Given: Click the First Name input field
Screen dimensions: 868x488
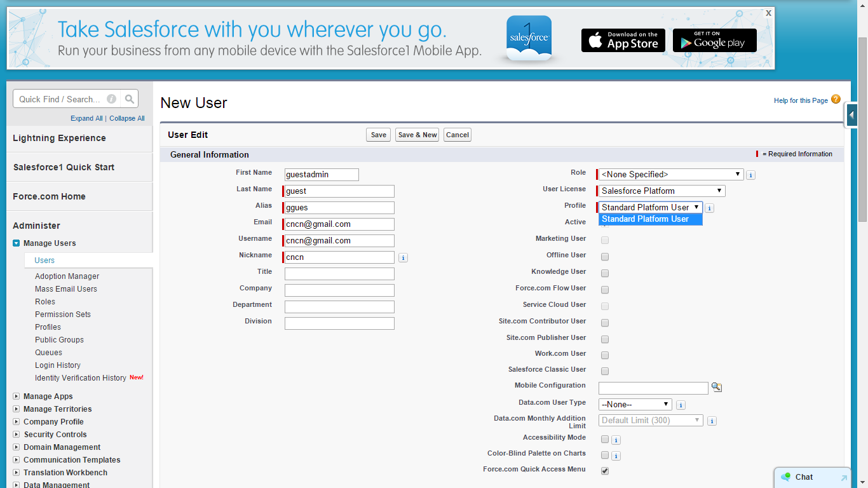Looking at the screenshot, I should point(322,174).
